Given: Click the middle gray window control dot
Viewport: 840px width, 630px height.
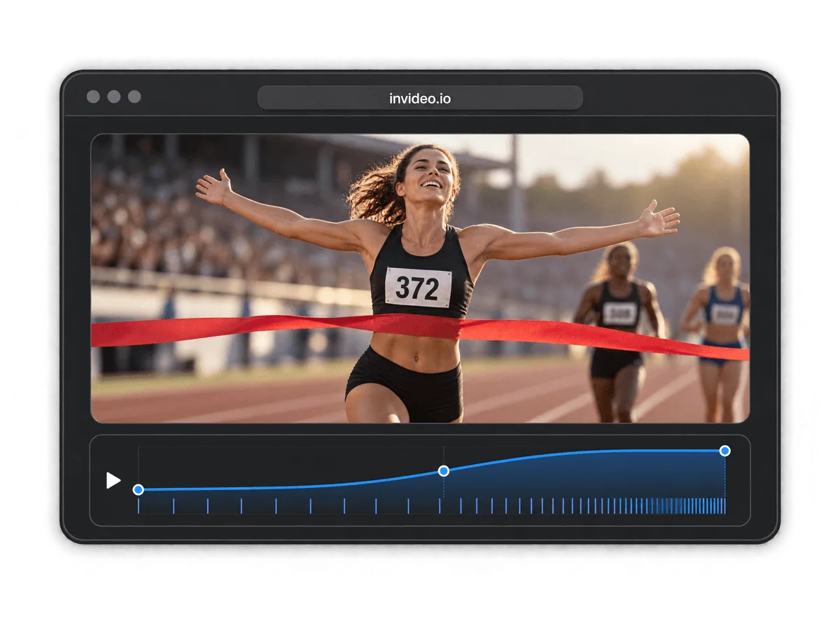Looking at the screenshot, I should (114, 97).
